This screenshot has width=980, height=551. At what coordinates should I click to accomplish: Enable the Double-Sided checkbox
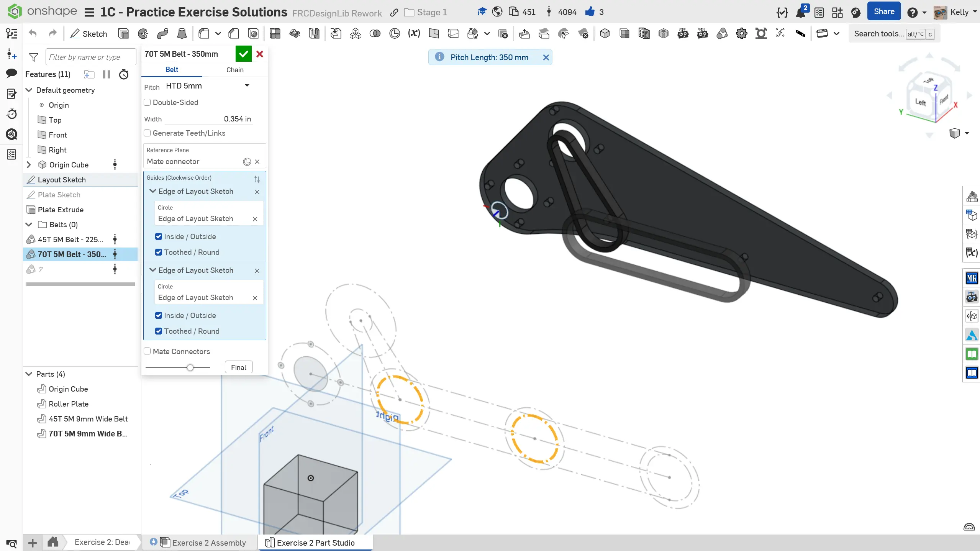(x=147, y=102)
